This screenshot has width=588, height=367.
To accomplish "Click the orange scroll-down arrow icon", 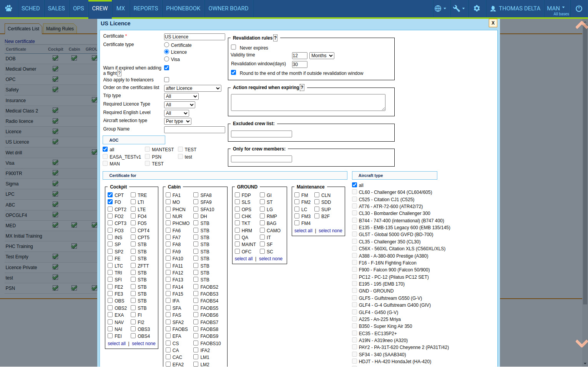I will pyautogui.click(x=581, y=343).
